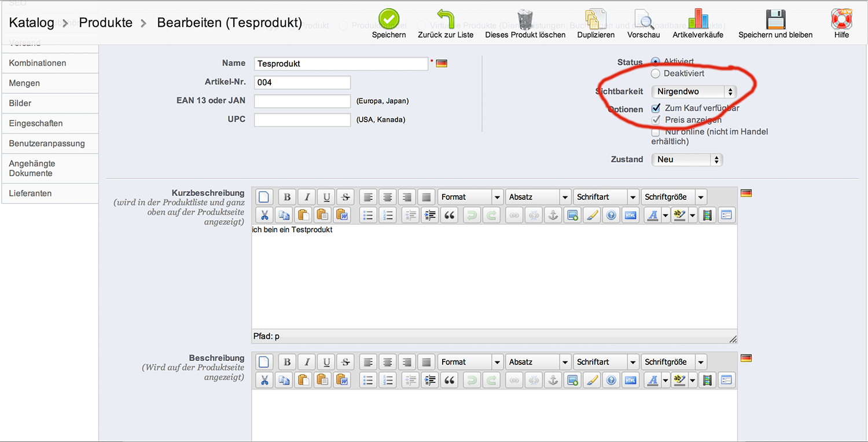This screenshot has height=442, width=868.
Task: Click the UPC input field
Action: (302, 119)
